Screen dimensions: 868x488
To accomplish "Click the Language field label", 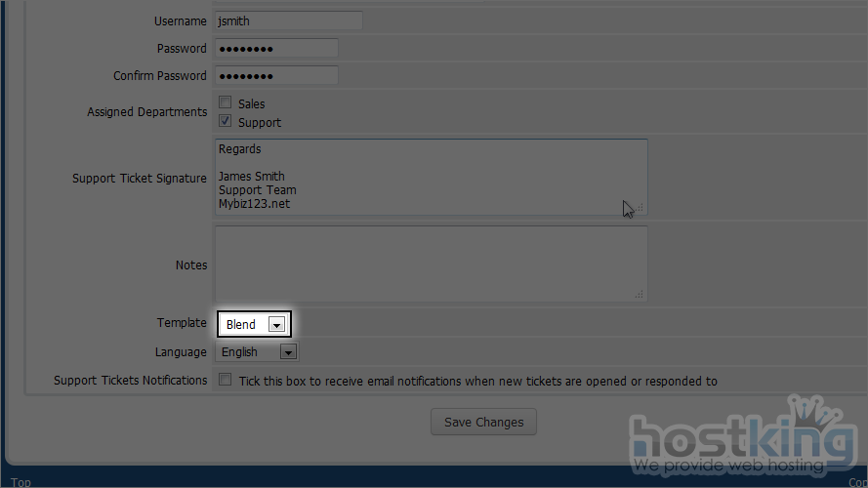I will pos(181,351).
